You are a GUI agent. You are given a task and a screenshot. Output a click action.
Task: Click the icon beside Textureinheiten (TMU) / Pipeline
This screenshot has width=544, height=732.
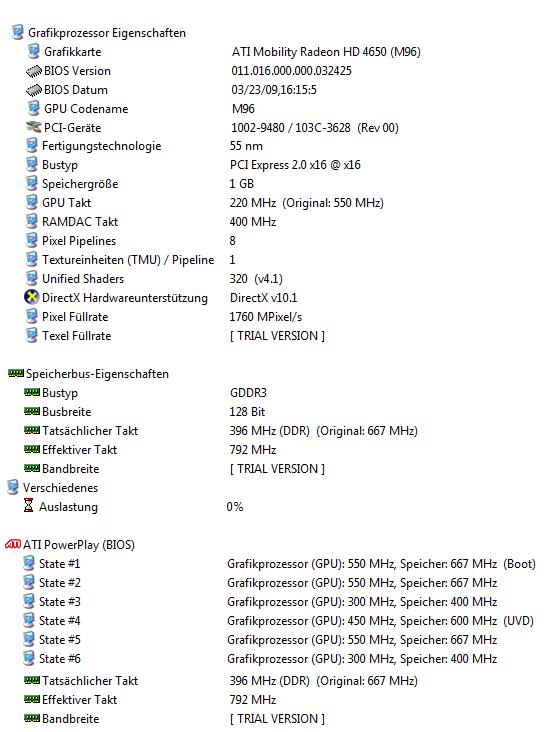click(x=31, y=260)
